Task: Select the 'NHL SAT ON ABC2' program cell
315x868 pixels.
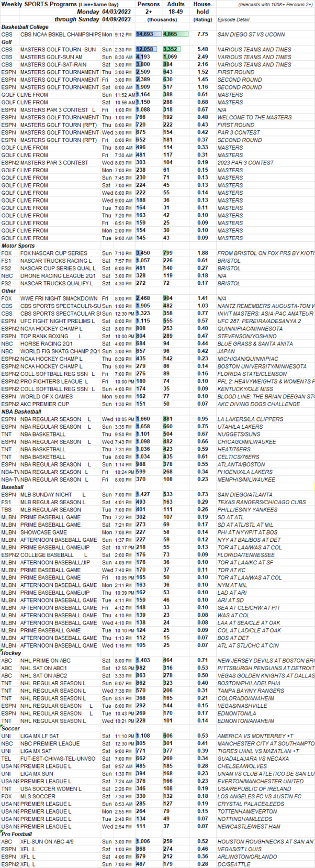Action: (43, 676)
